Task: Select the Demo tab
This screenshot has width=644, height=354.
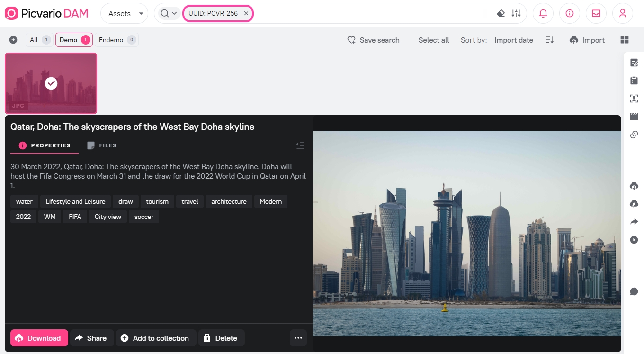Action: tap(74, 40)
